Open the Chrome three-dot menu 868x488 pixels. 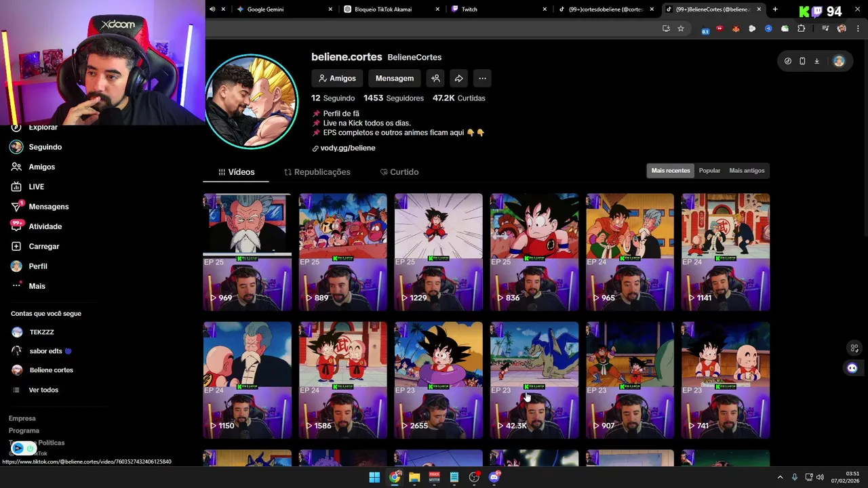point(858,28)
